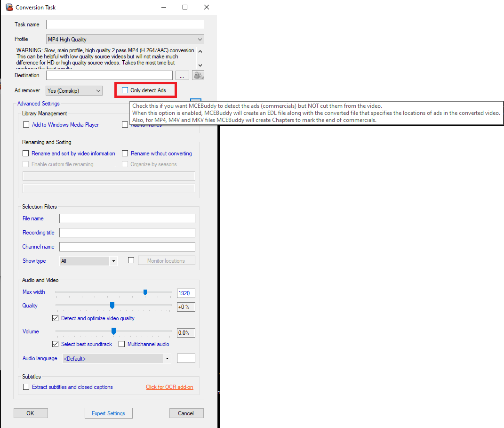
Task: Enable the Only detect Ads checkbox
Action: point(125,90)
